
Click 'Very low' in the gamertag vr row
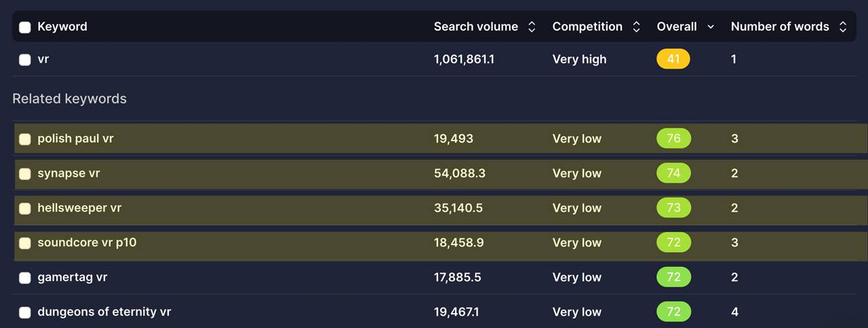pyautogui.click(x=577, y=277)
